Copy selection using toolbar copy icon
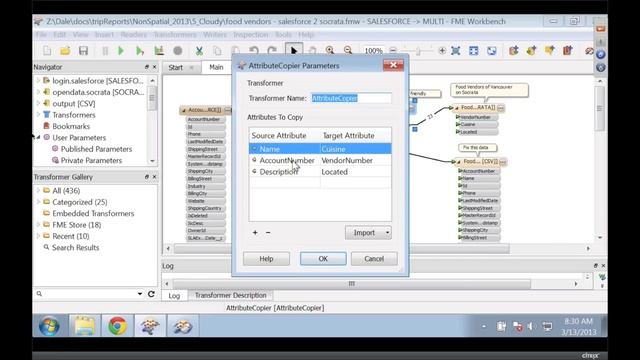The image size is (640, 360). 217,51
